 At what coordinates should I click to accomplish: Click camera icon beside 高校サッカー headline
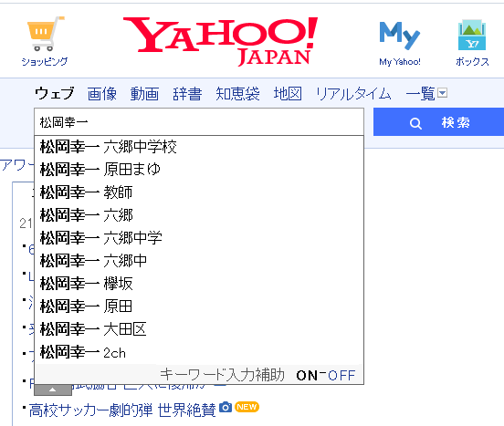[226, 407]
